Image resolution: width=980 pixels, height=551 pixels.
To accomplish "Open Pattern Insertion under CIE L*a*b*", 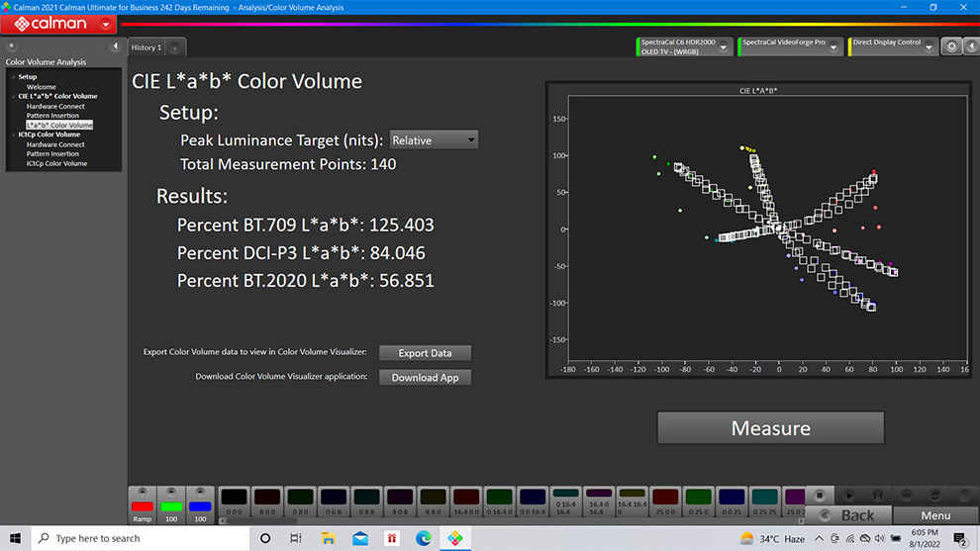I will (52, 116).
